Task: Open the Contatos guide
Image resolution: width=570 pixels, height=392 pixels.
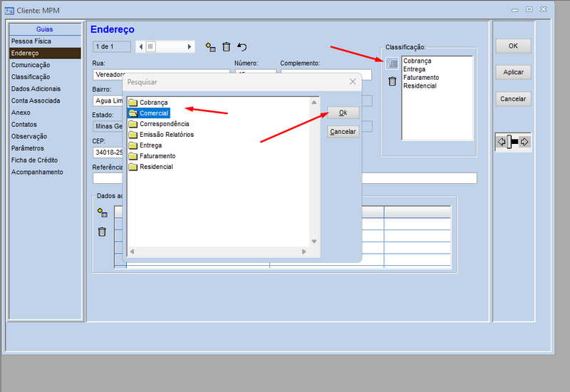Action: [45, 124]
